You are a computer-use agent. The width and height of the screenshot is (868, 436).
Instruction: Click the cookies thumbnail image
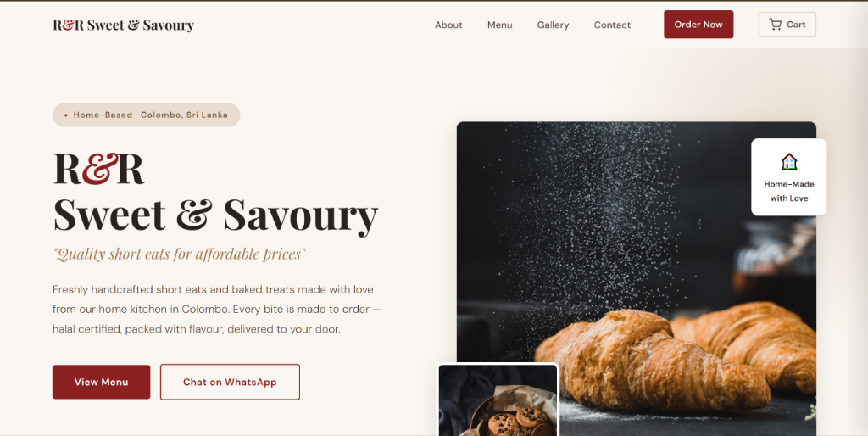(x=498, y=400)
